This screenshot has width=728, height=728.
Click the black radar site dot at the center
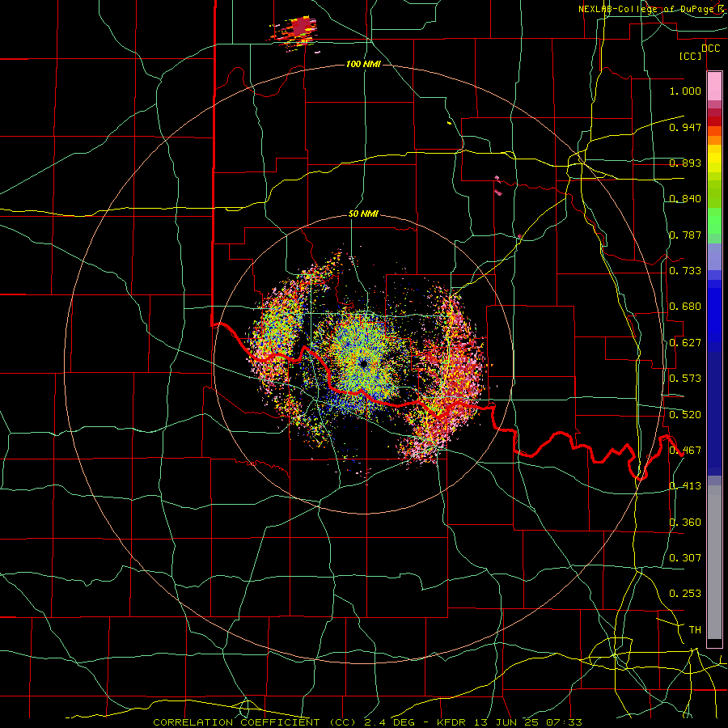[363, 363]
